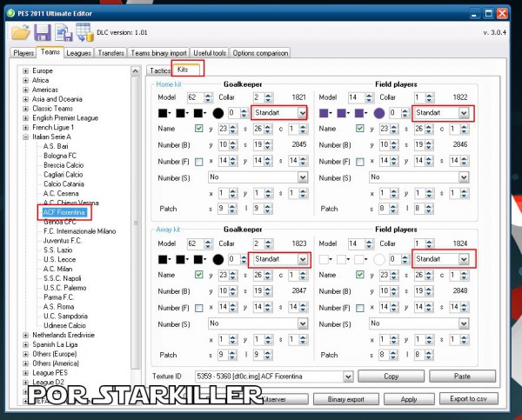
Task: Click the PES 2011 Ultimate Editor title icon
Action: pyautogui.click(x=11, y=13)
